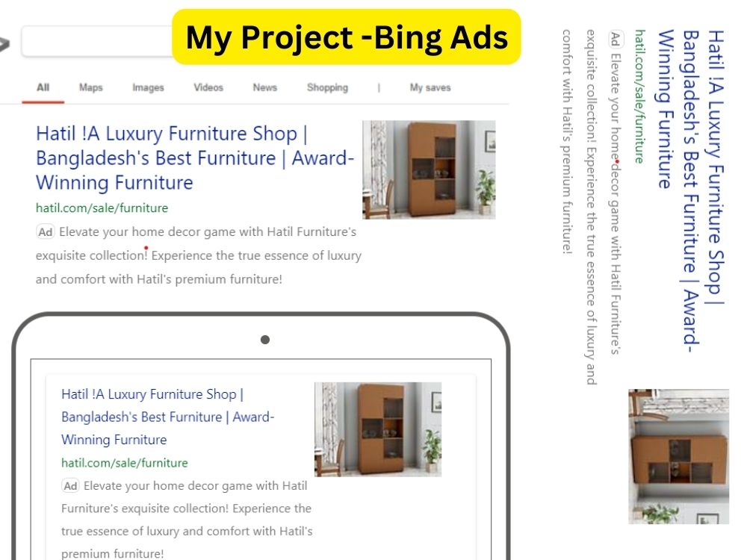Screen dimensions: 747x560
Task: Click Ad badge in tablet preview
Action: point(70,486)
